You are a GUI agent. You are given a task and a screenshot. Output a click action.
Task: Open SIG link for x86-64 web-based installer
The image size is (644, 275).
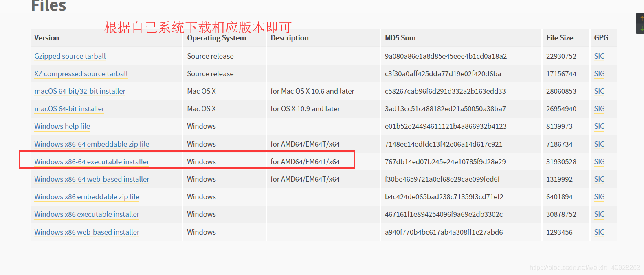coord(599,179)
